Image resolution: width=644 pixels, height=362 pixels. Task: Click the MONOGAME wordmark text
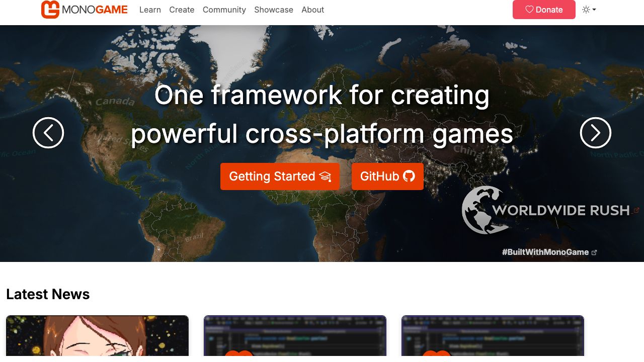coord(95,10)
